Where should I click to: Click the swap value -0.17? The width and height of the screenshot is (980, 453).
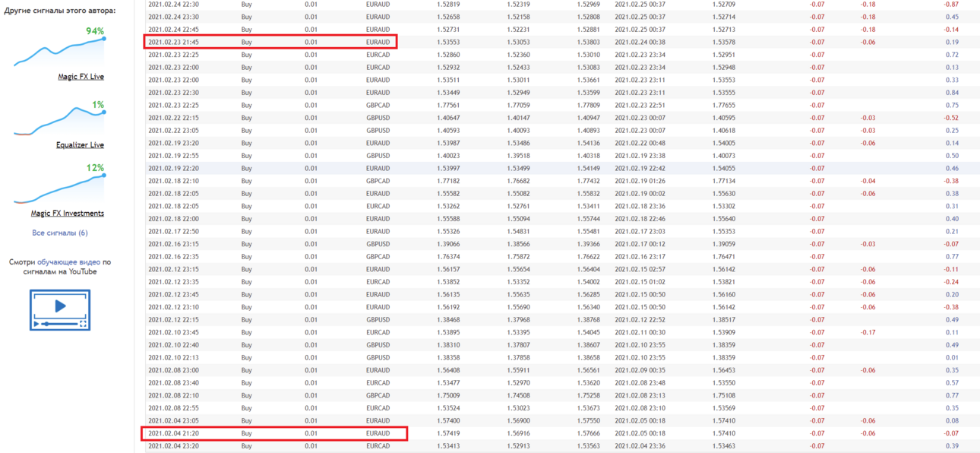pos(868,332)
